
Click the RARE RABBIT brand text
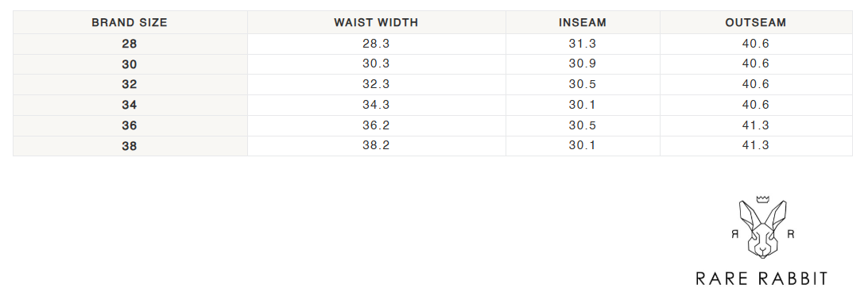coord(761,279)
